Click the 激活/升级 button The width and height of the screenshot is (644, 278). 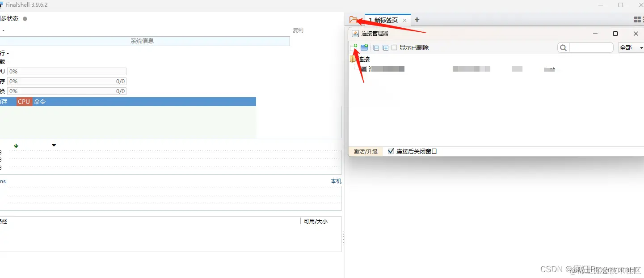(x=365, y=151)
